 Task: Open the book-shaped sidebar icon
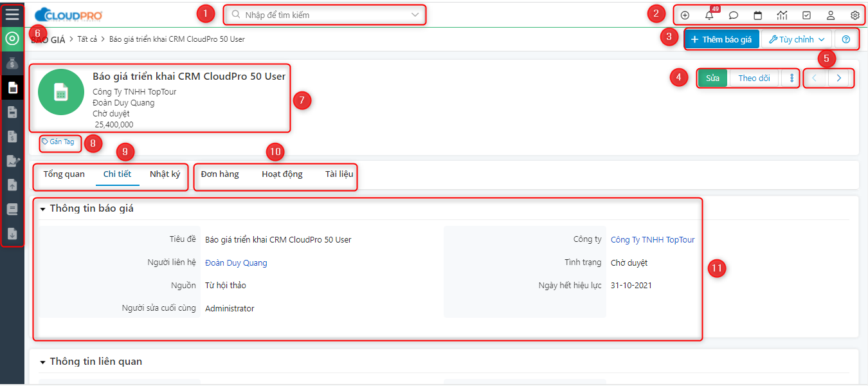tap(12, 209)
